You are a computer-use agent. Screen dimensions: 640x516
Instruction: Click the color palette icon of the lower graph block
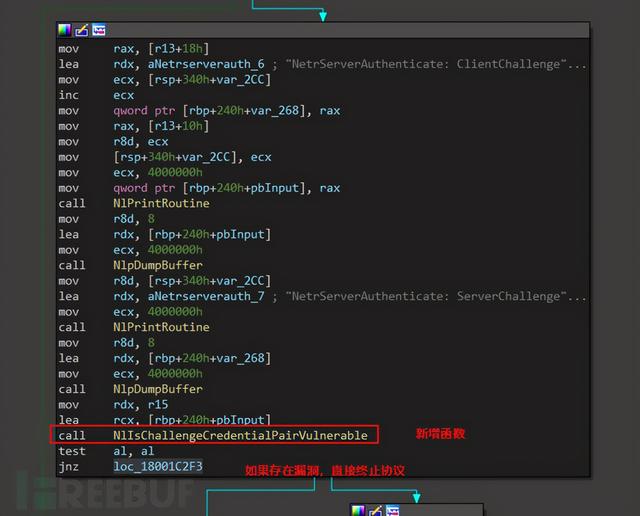[x=358, y=511]
